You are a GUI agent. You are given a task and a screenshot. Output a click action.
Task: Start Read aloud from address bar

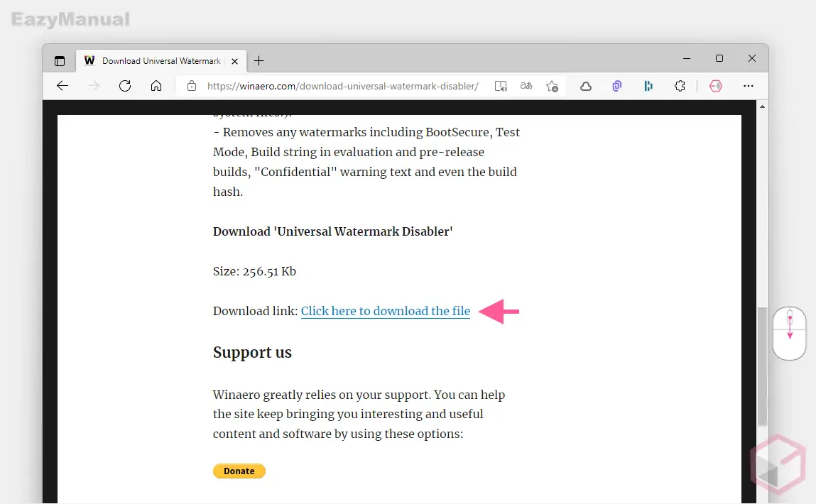[x=501, y=86]
